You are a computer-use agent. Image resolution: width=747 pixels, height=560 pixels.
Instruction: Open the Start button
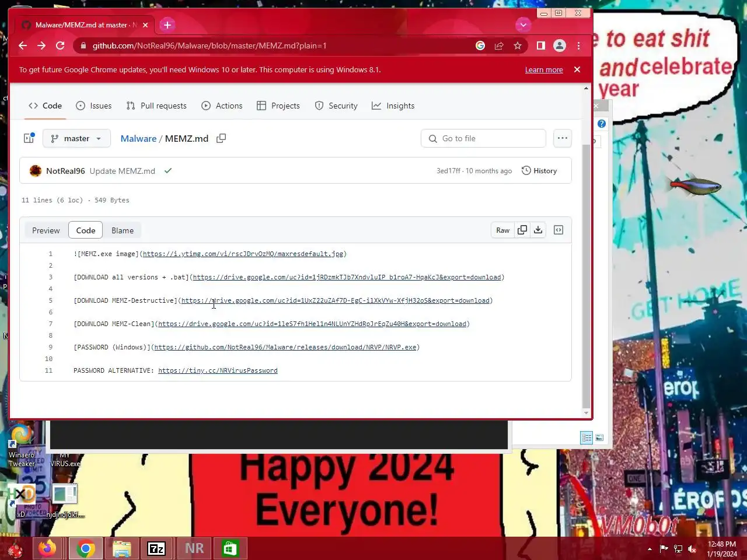15,549
